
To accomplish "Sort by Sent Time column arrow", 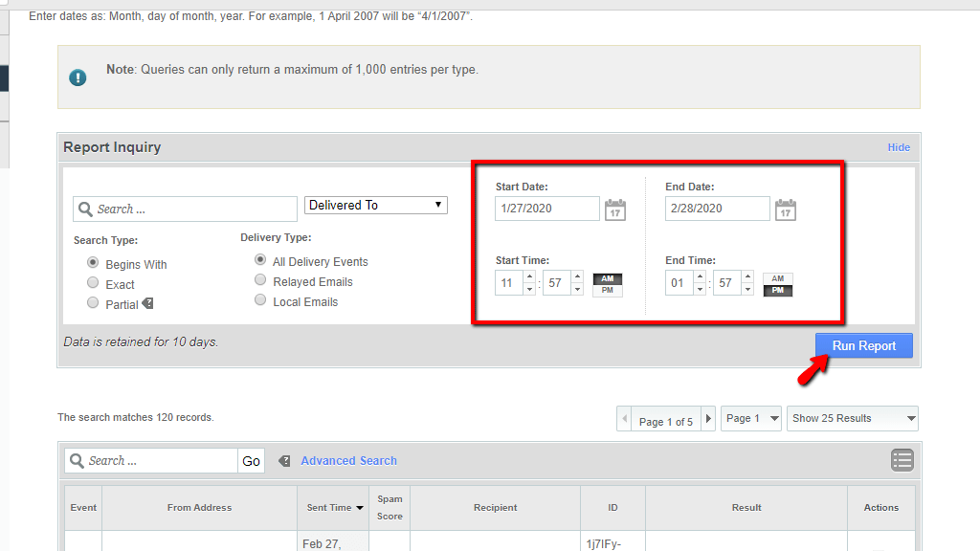I will (x=360, y=508).
